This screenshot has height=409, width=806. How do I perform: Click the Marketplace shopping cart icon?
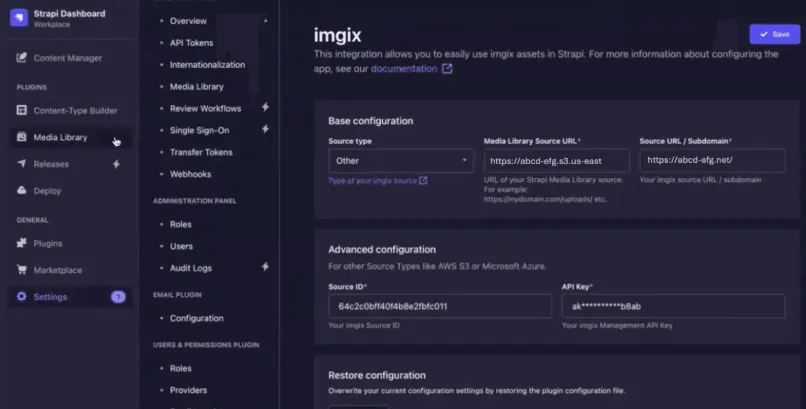click(22, 269)
